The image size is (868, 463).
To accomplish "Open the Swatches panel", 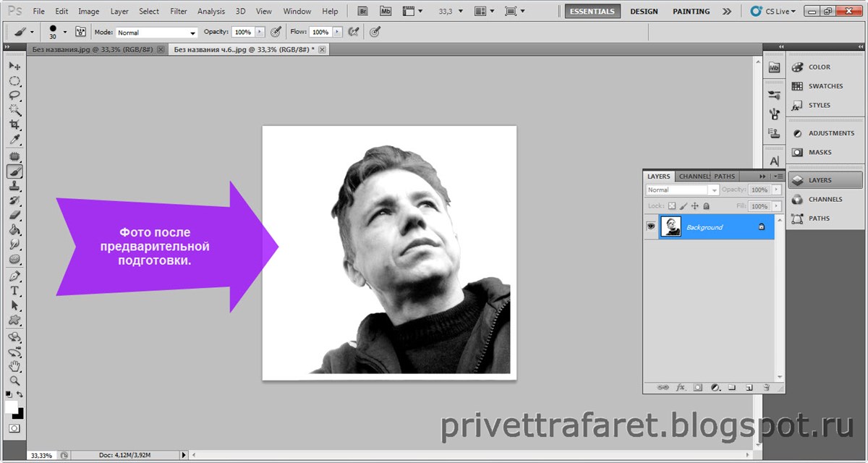I will pos(825,86).
